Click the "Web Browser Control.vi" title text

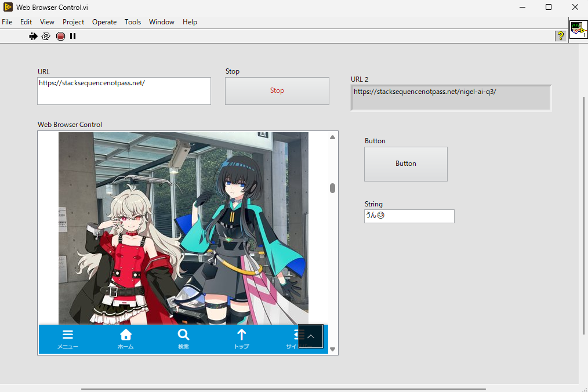[x=52, y=7]
